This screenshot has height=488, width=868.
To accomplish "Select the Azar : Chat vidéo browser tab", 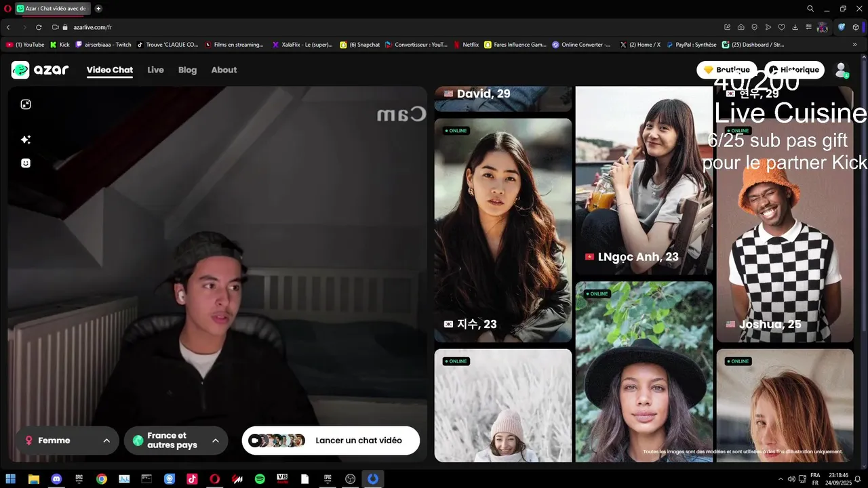I will click(52, 9).
